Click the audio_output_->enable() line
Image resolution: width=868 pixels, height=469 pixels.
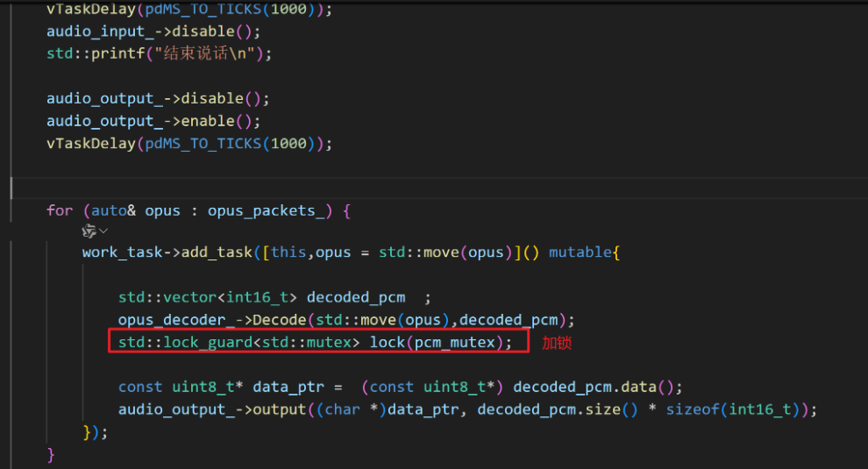[x=153, y=121]
